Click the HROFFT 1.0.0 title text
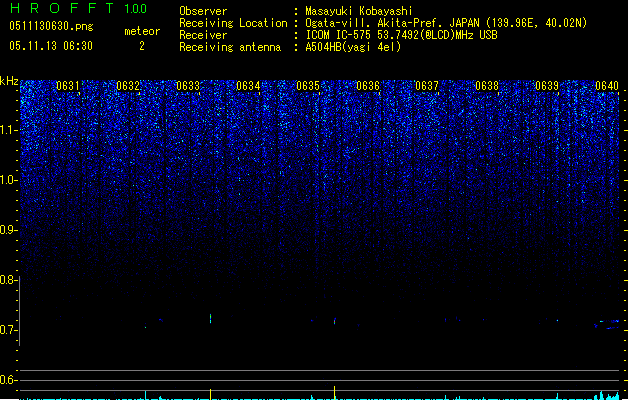 pyautogui.click(x=79, y=8)
